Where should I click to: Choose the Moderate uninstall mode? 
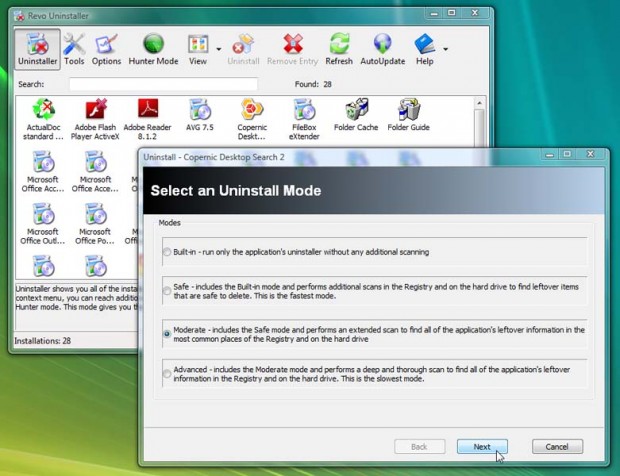coord(167,334)
